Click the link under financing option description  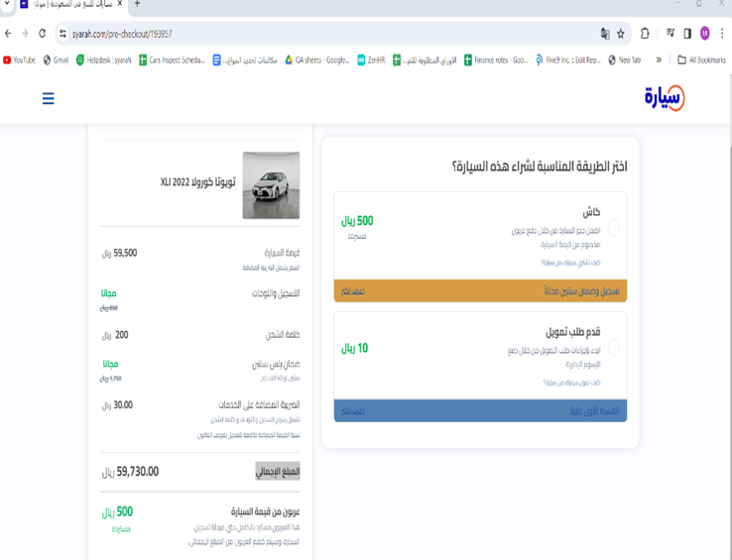571,383
